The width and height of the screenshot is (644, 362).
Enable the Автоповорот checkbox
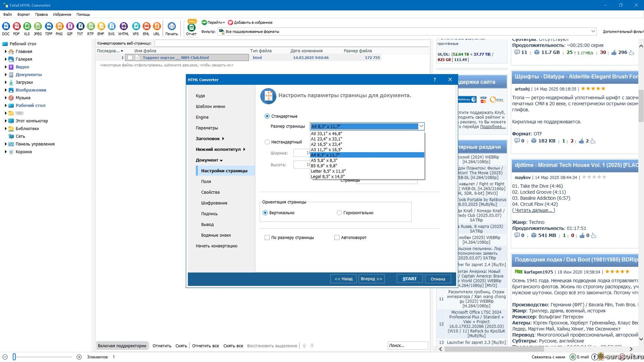[337, 237]
